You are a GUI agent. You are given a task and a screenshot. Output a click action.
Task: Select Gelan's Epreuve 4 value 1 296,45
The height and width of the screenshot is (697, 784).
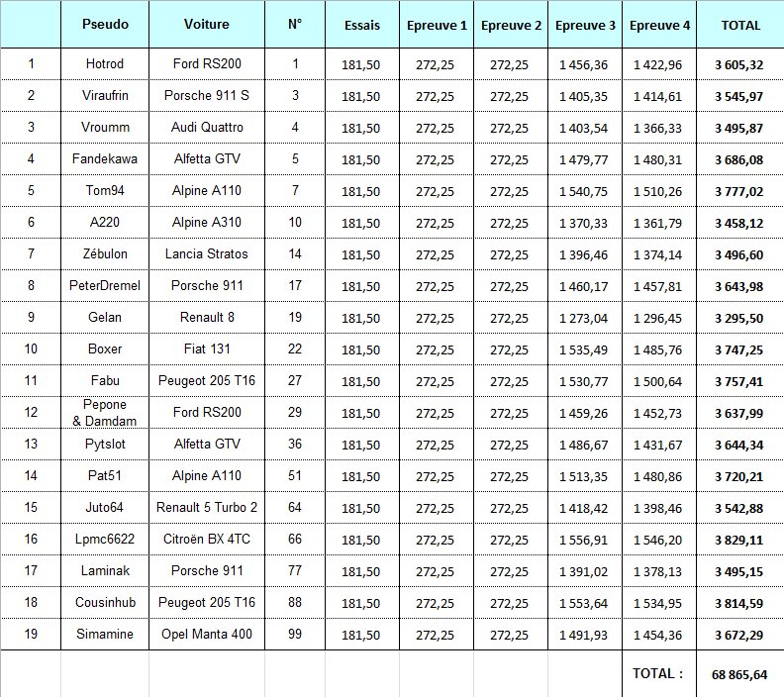click(x=660, y=318)
